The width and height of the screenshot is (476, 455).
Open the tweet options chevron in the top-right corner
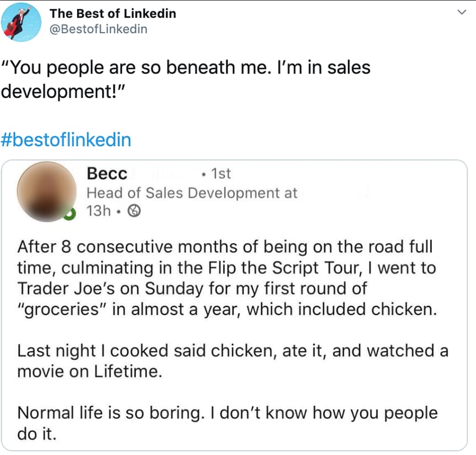point(463,11)
